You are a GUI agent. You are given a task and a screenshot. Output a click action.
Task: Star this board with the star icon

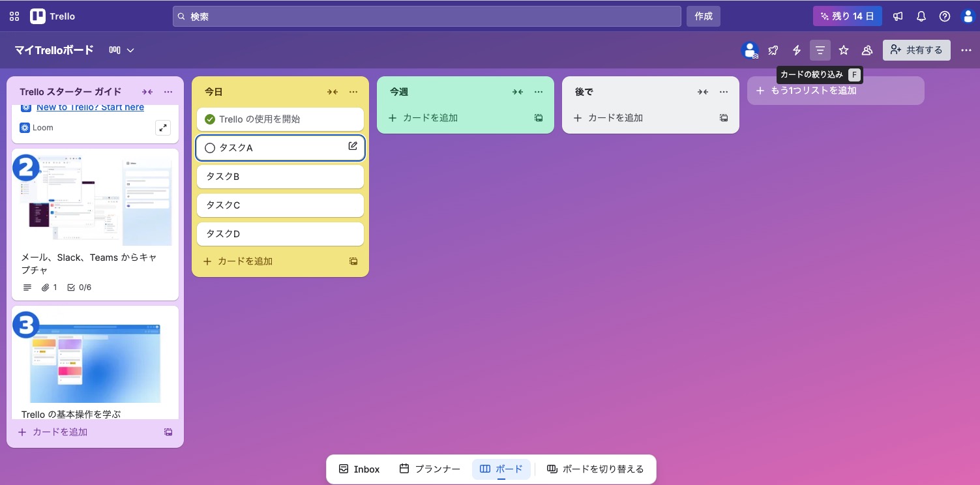pos(844,50)
